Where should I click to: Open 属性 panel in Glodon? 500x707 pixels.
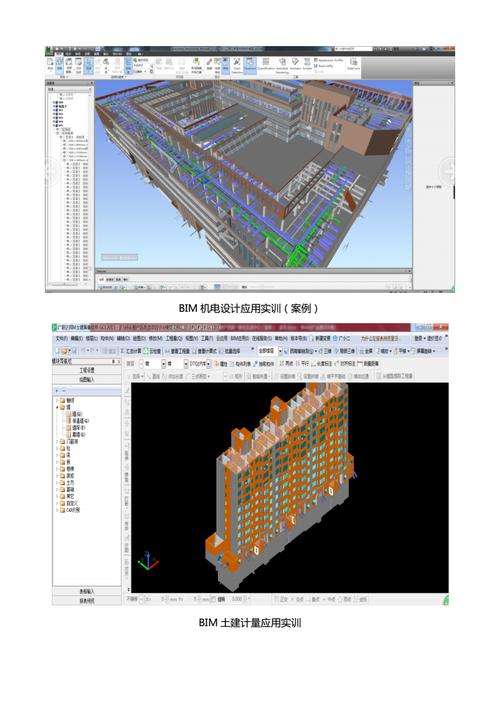click(x=221, y=364)
